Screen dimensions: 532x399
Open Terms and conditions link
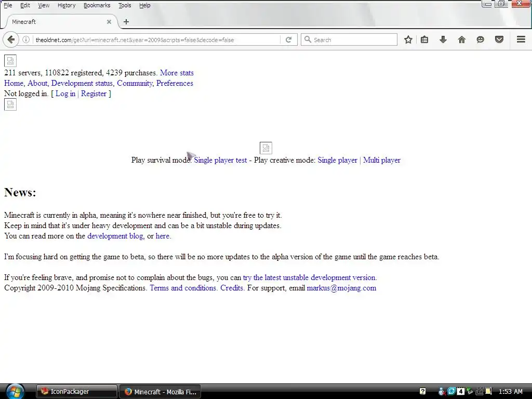(x=183, y=288)
